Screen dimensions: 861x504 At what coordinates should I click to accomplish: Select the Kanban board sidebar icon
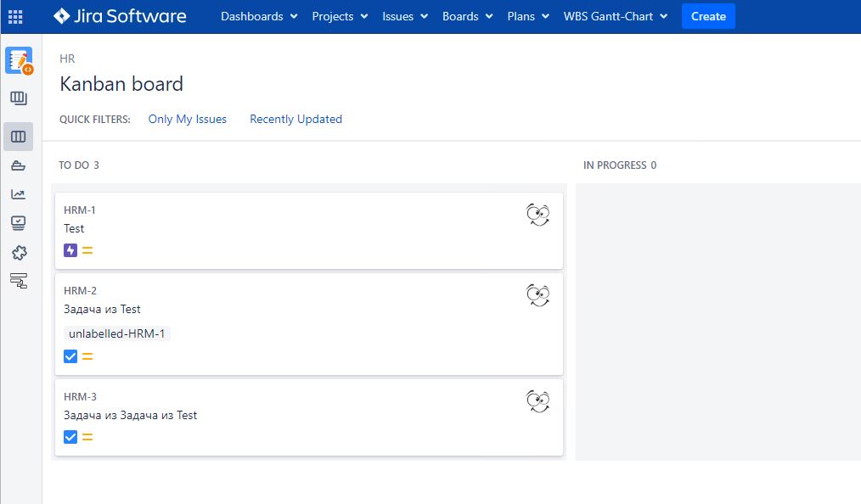pyautogui.click(x=18, y=137)
